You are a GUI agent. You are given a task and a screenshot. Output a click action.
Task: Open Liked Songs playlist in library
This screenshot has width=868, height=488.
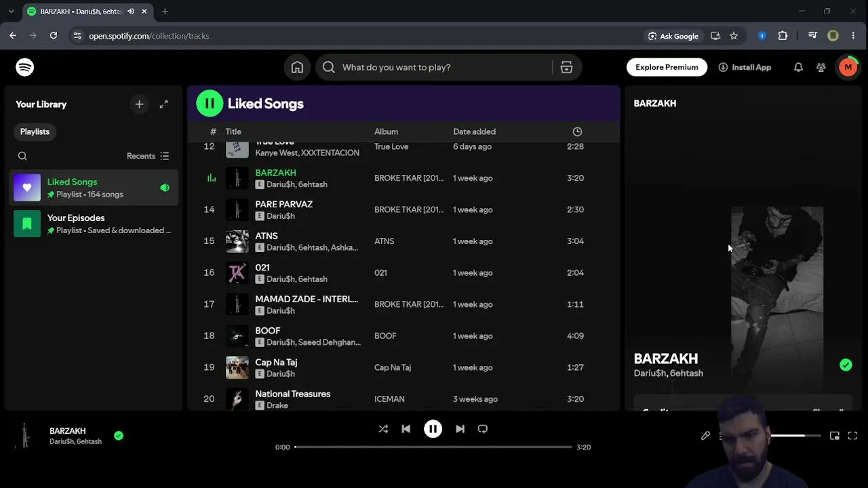coord(95,188)
